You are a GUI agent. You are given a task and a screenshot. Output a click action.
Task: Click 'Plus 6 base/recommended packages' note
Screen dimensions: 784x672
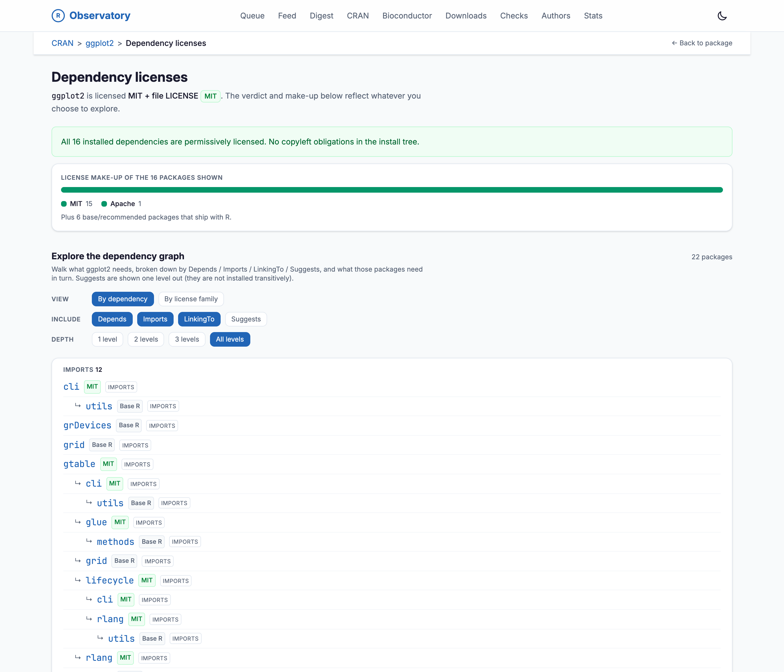(x=146, y=217)
